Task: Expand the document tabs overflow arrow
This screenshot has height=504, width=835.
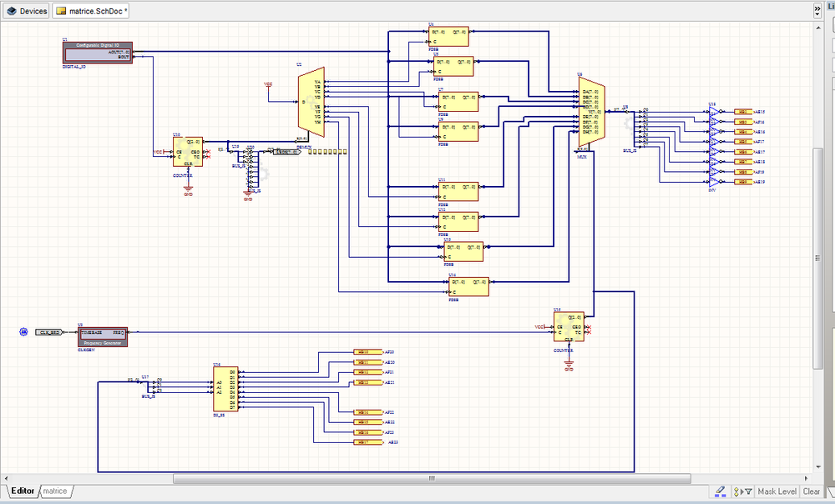Action: 817,12
